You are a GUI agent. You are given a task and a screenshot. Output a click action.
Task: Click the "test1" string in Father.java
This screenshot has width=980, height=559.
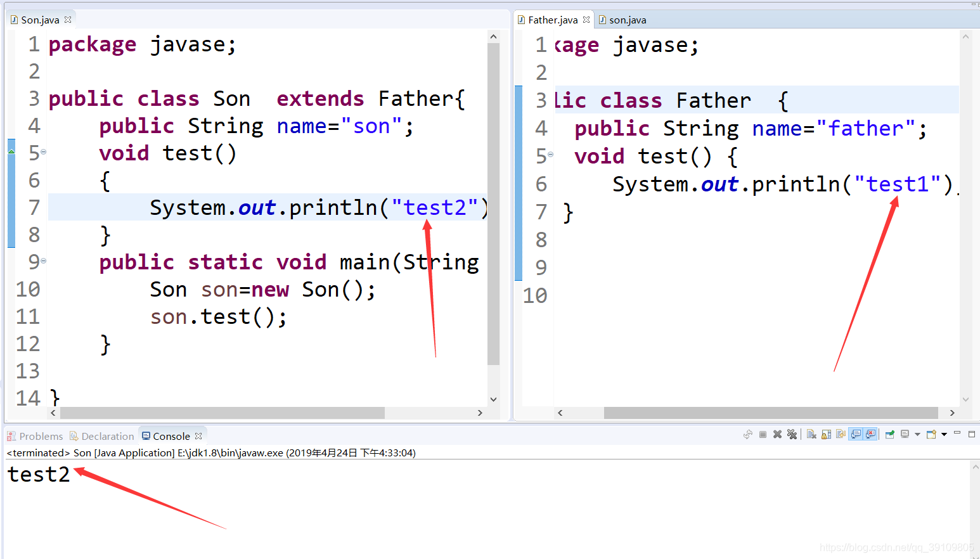(x=897, y=184)
